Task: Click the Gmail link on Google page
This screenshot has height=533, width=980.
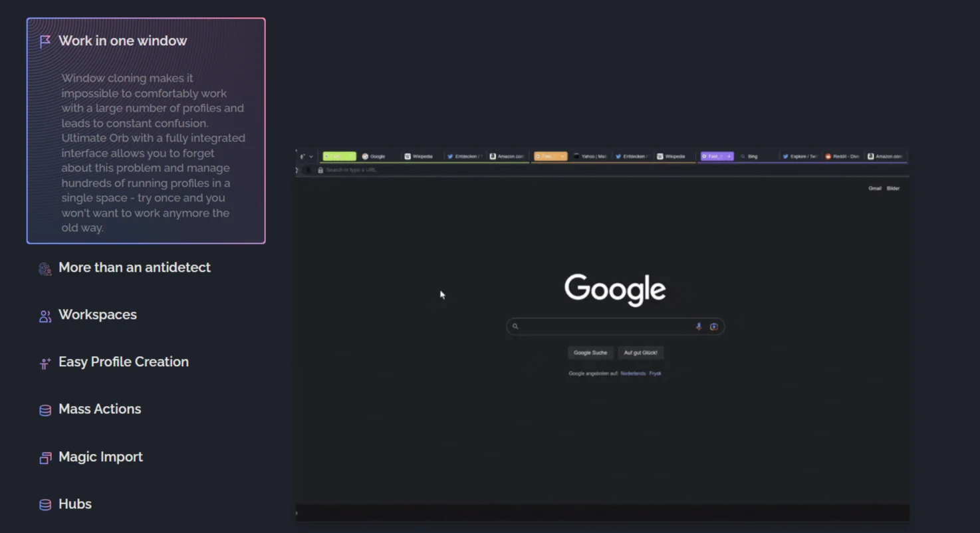Action: click(x=874, y=189)
